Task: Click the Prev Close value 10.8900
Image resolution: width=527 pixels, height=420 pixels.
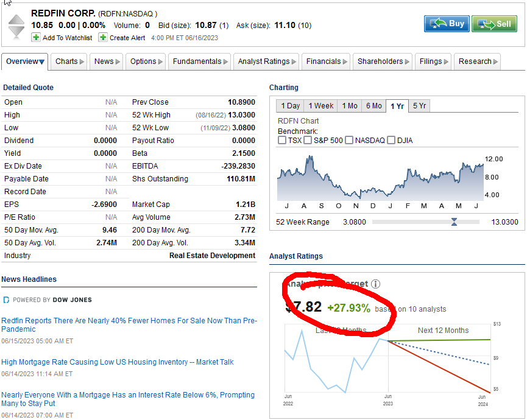Action: 241,102
